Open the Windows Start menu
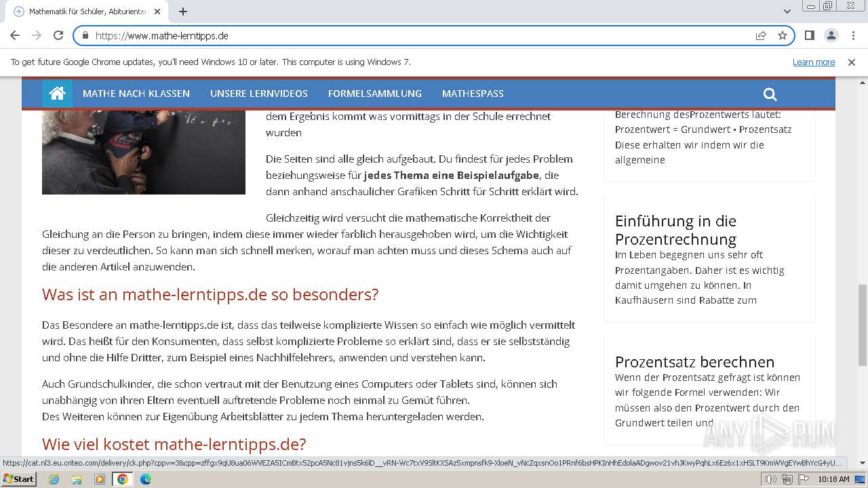The image size is (868, 488). tap(18, 479)
